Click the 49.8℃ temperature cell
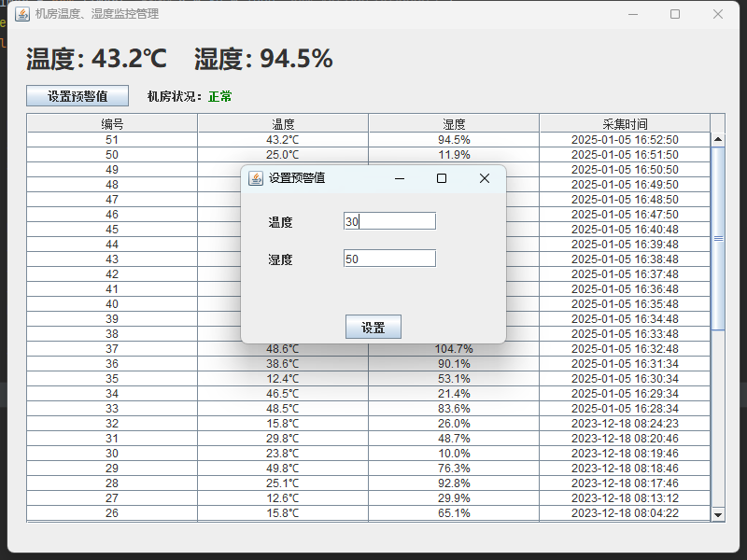The height and width of the screenshot is (560, 747). tap(283, 469)
